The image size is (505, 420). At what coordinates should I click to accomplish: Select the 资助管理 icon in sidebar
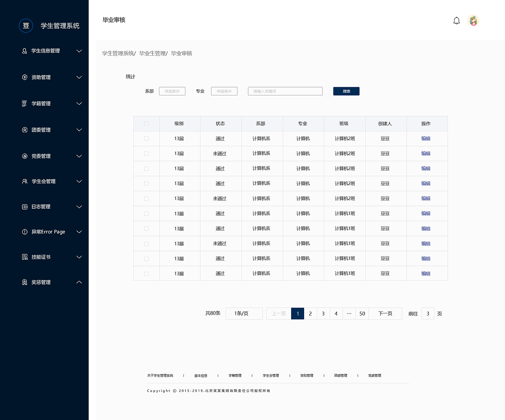click(x=24, y=77)
